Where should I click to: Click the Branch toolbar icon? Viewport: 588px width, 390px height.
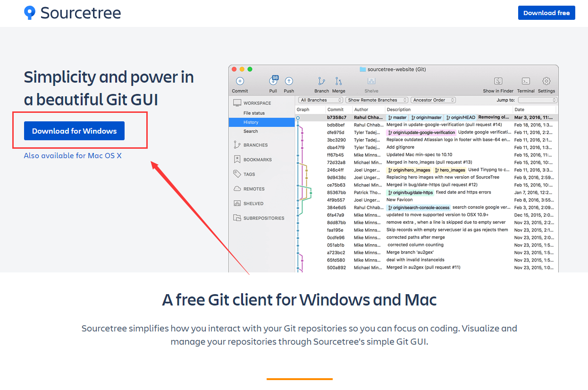click(x=321, y=81)
